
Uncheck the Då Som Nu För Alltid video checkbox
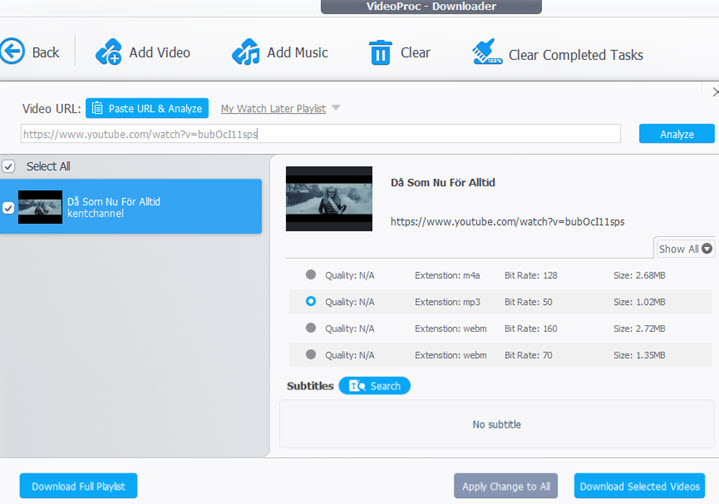[x=9, y=208]
